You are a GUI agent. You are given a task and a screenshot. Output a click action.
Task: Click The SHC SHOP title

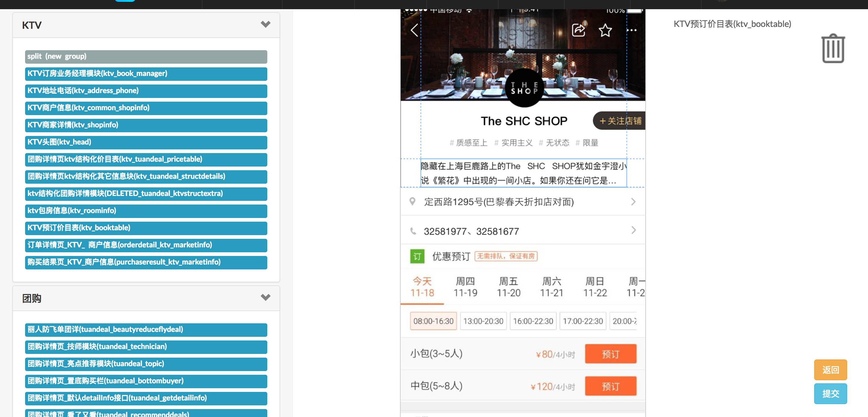pos(524,121)
